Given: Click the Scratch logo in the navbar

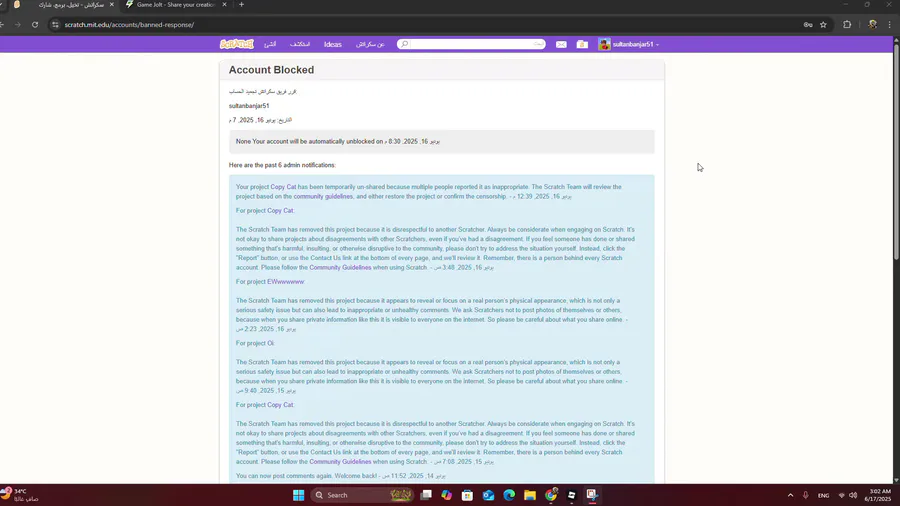Looking at the screenshot, I should point(236,44).
